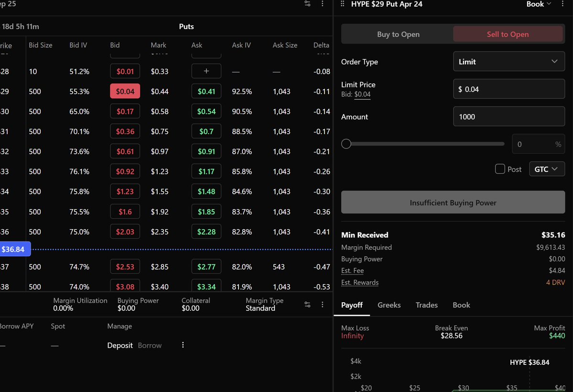Viewport: 573px width, 392px height.
Task: Select the $0.04 bid for strike 29
Action: [125, 91]
